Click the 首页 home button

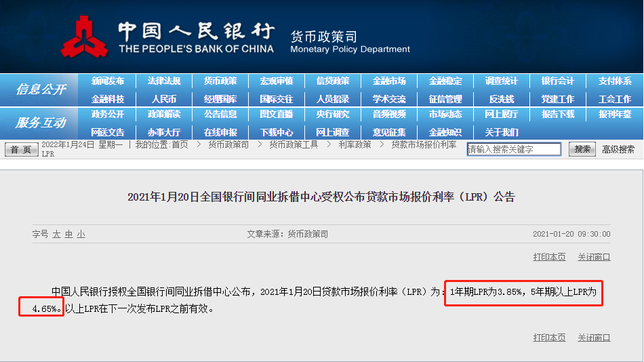click(x=22, y=150)
